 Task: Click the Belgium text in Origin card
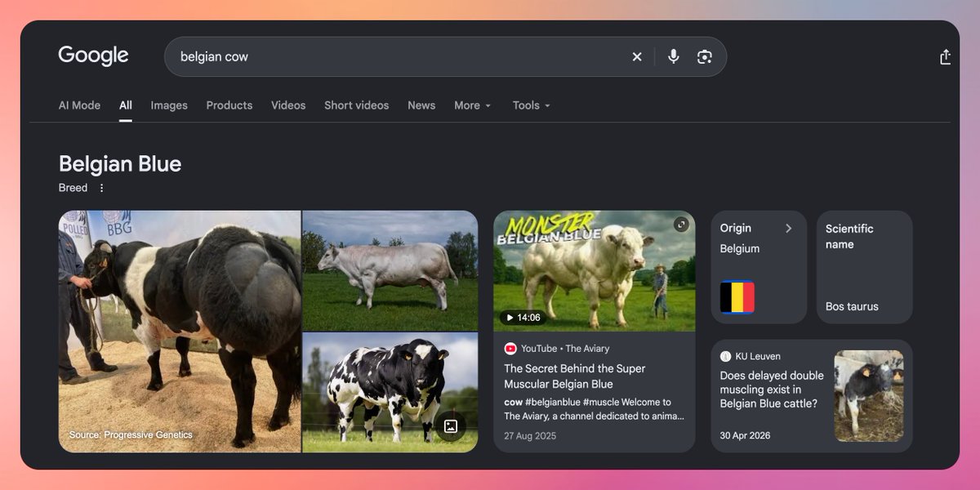[740, 249]
